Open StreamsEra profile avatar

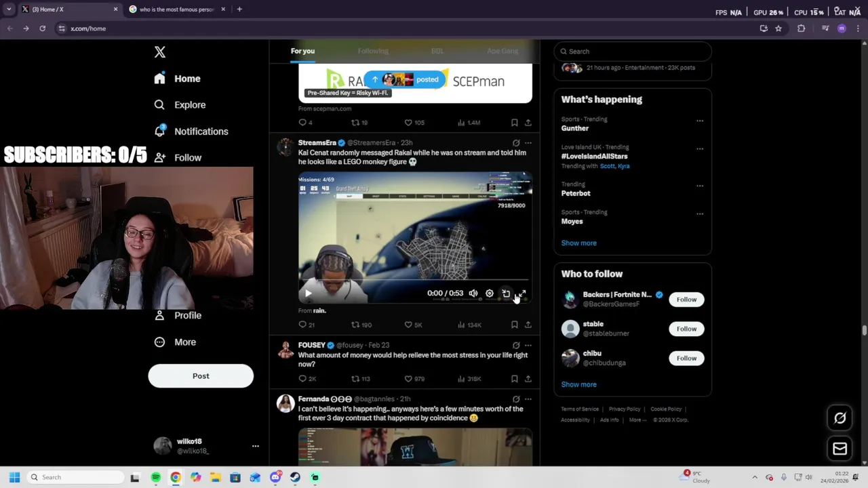point(285,147)
